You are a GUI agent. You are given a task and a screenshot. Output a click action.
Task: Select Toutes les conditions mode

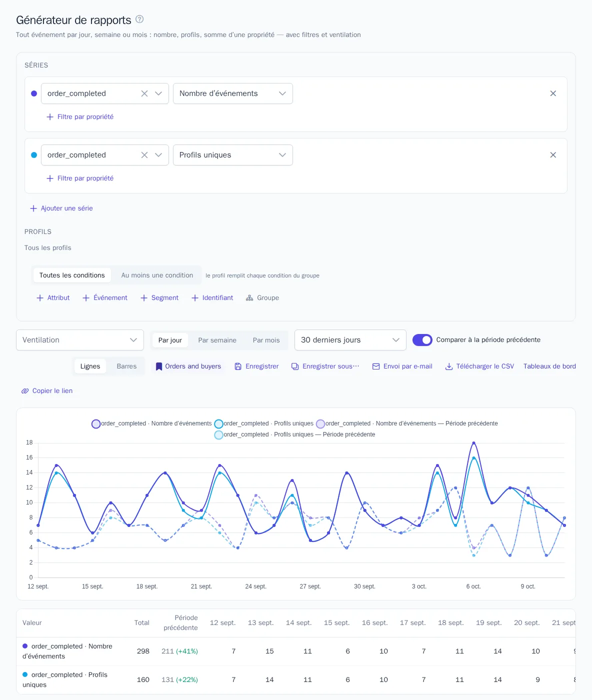coord(72,275)
